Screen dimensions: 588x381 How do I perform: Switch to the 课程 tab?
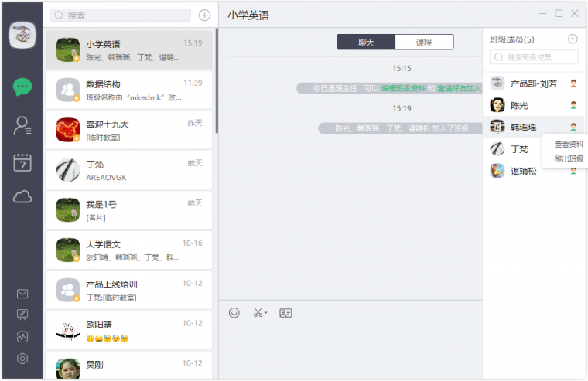(424, 43)
